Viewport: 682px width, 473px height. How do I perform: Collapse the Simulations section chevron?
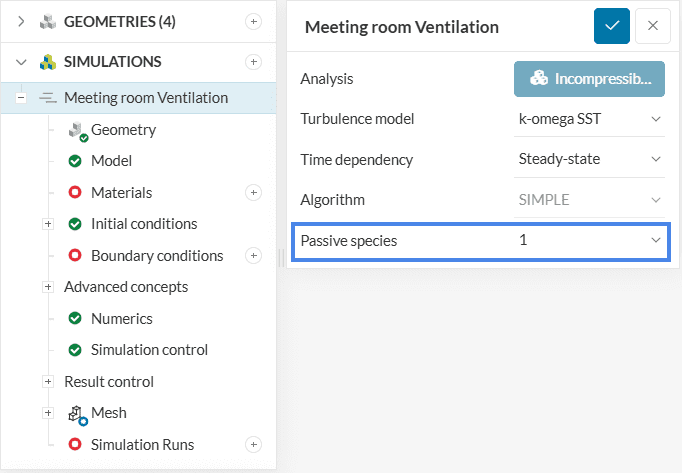tap(21, 62)
